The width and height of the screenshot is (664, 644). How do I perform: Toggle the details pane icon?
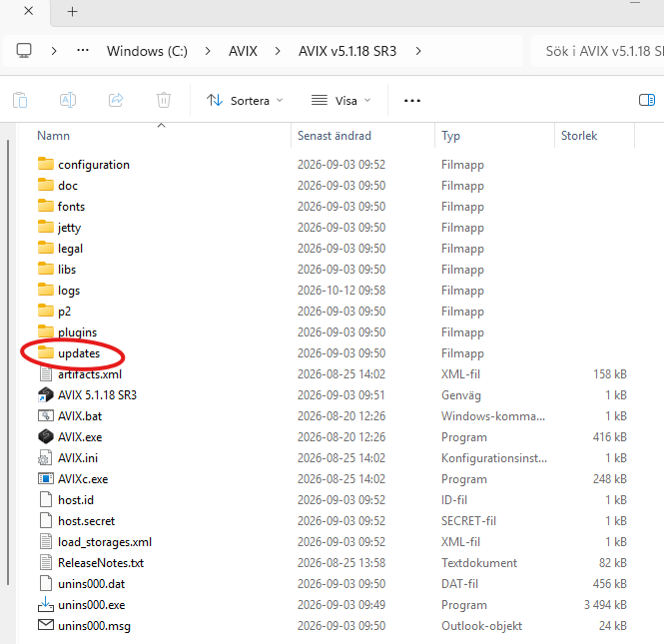pos(647,101)
